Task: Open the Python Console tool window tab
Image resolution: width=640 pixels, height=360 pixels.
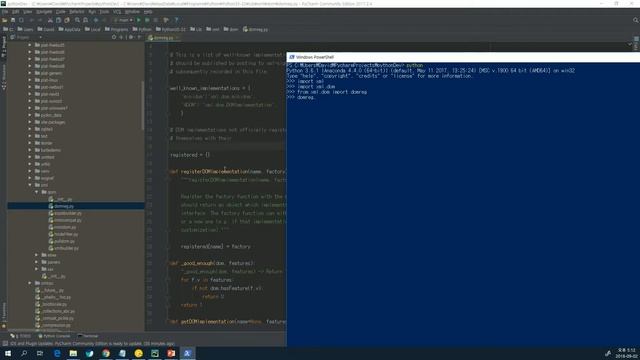Action: point(54,336)
